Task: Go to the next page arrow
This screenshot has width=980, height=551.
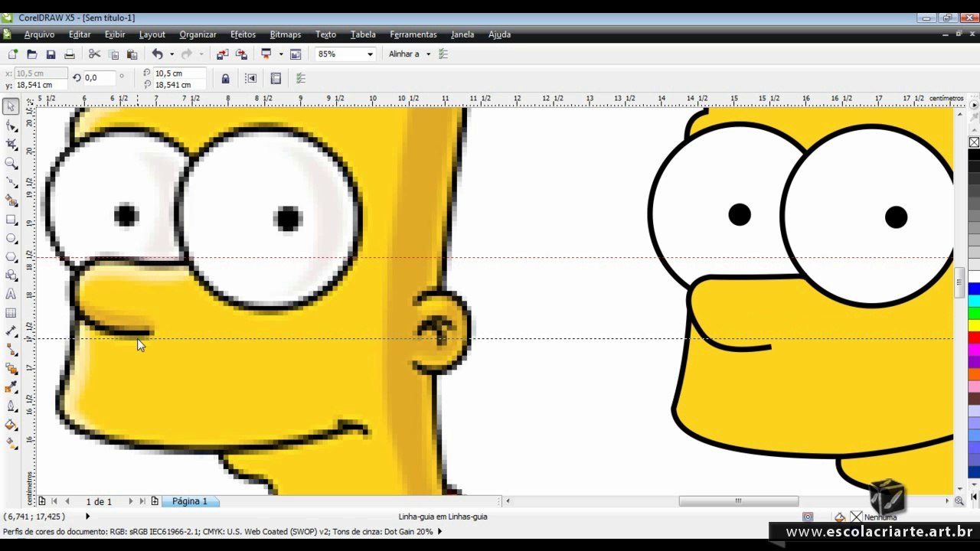Action: (x=130, y=501)
